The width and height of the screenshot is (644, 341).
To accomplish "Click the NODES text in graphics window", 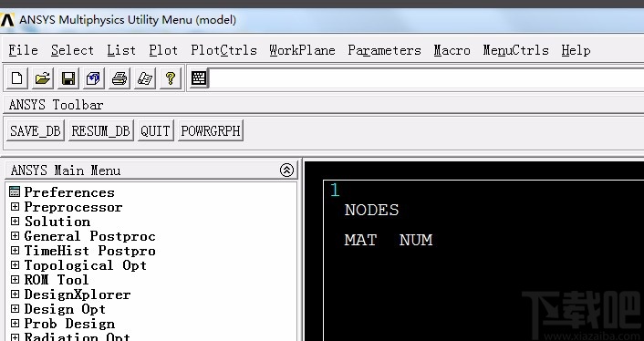I will pyautogui.click(x=371, y=210).
